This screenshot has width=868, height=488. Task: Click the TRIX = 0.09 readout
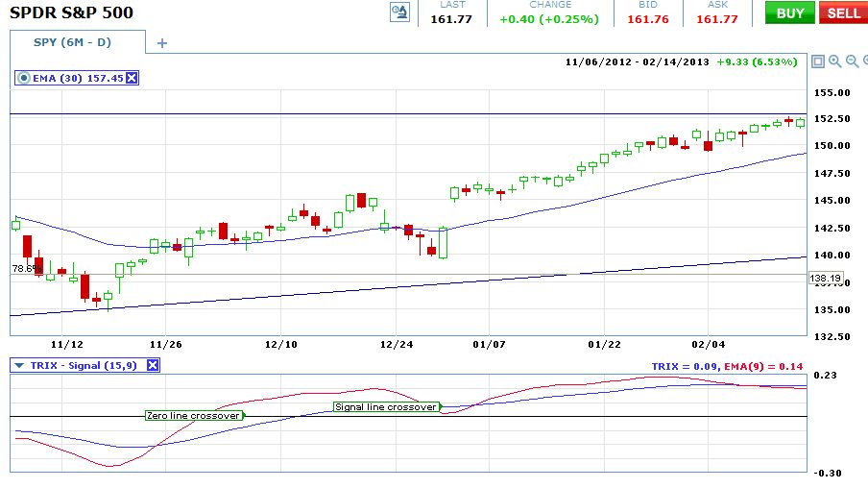tap(685, 367)
